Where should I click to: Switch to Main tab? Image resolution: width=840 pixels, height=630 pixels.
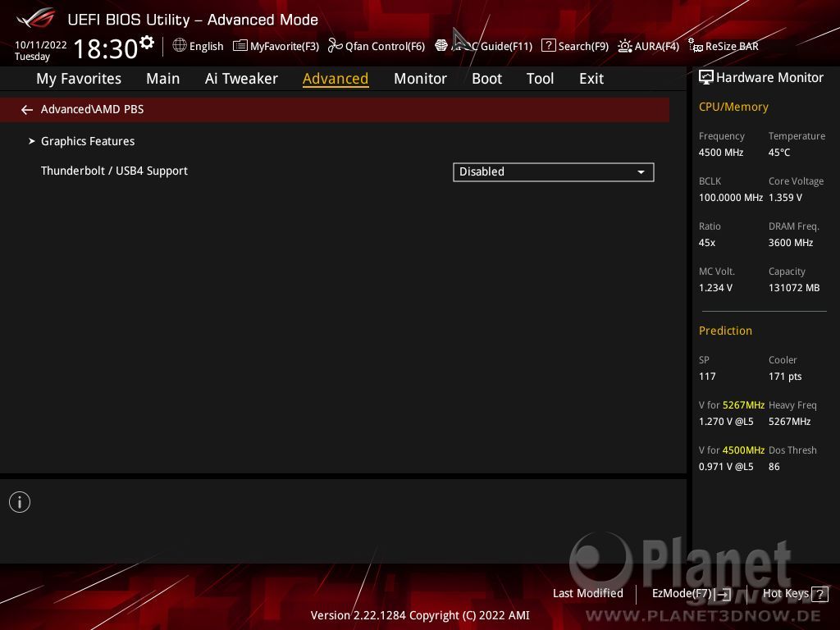(163, 79)
